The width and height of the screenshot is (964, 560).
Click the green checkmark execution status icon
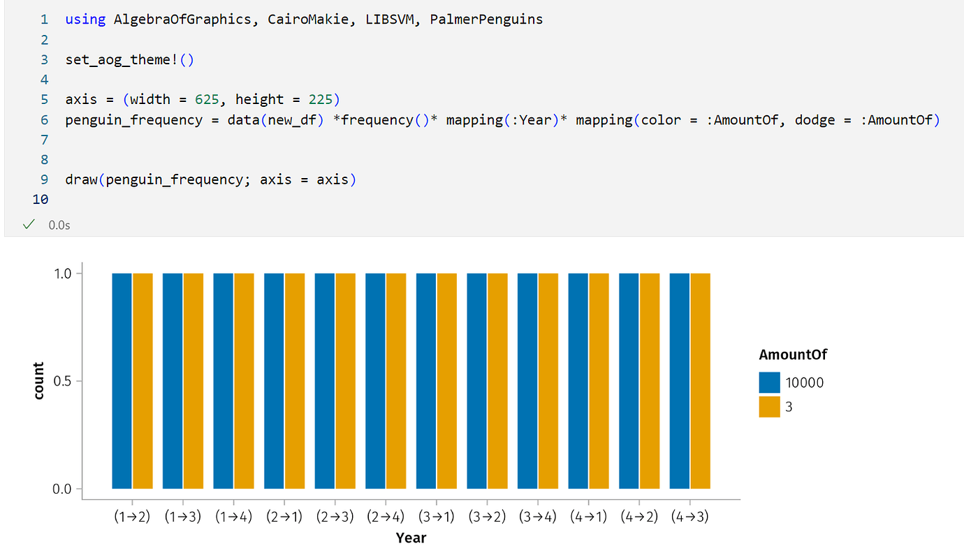(x=28, y=224)
